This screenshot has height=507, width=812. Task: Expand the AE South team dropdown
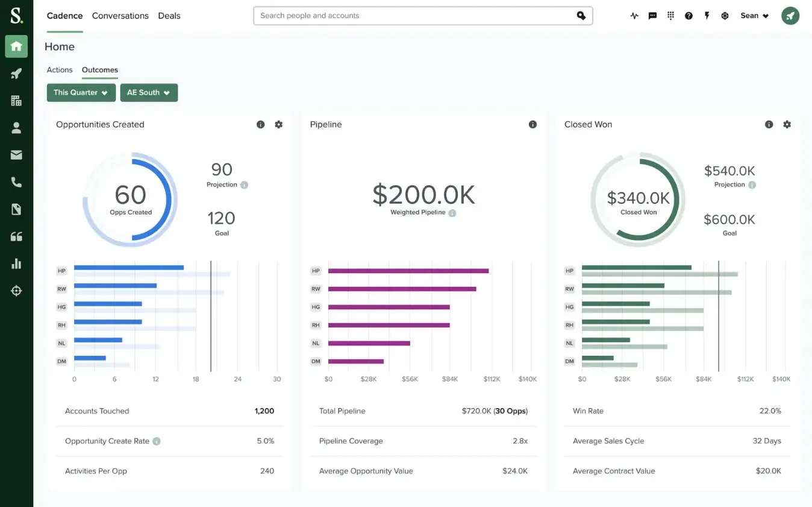tap(149, 92)
